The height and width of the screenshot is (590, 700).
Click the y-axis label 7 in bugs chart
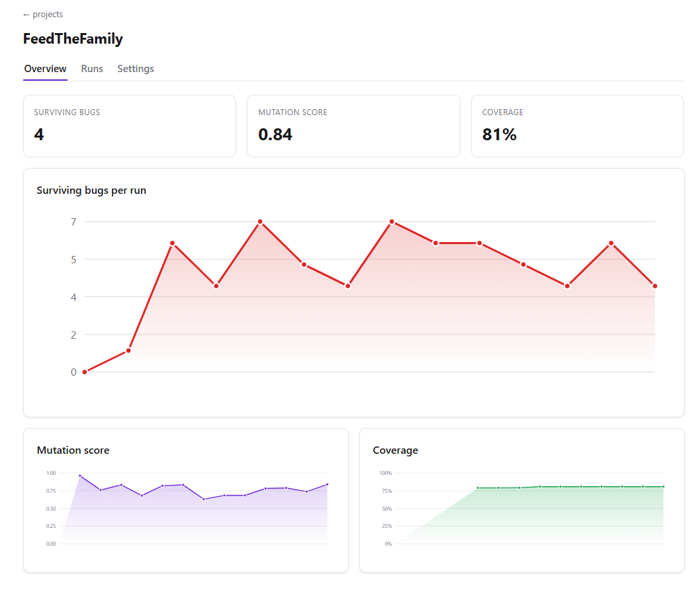coord(73,222)
